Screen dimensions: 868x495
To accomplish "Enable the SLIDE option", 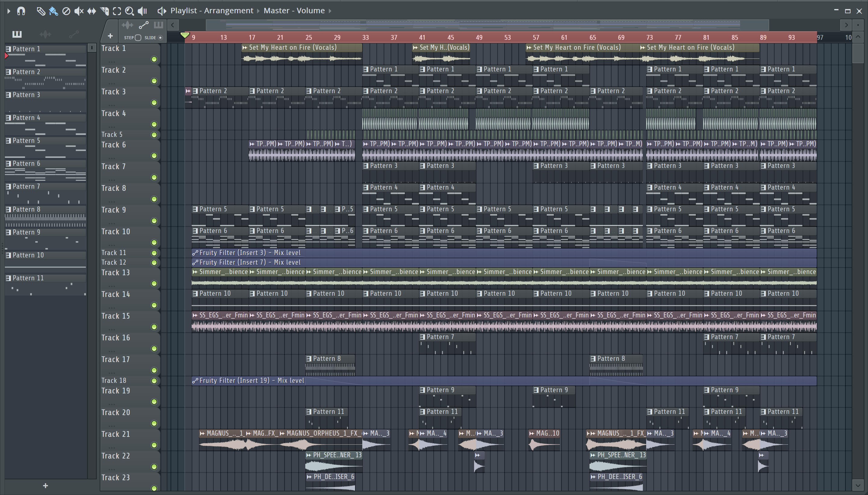I will point(160,38).
